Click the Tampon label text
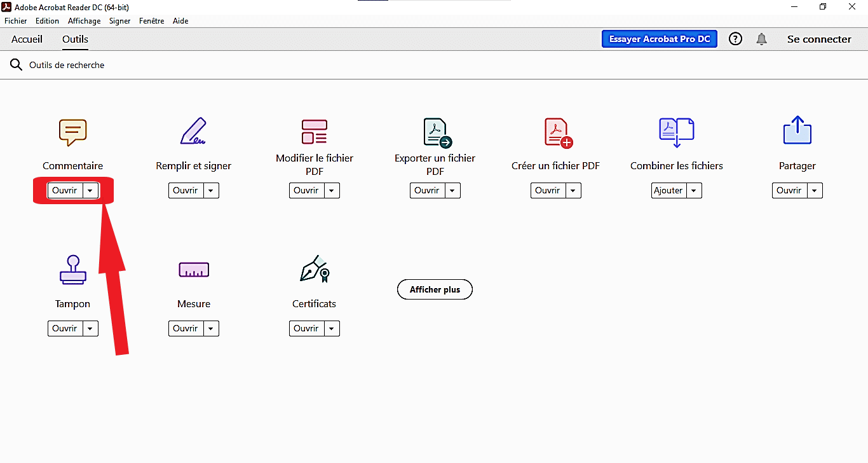The height and width of the screenshot is (463, 868). (73, 304)
